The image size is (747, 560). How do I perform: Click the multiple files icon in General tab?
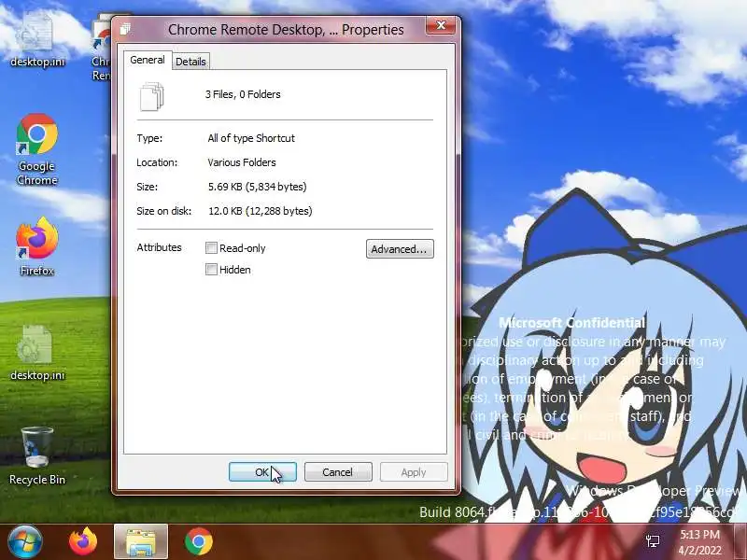click(x=151, y=96)
